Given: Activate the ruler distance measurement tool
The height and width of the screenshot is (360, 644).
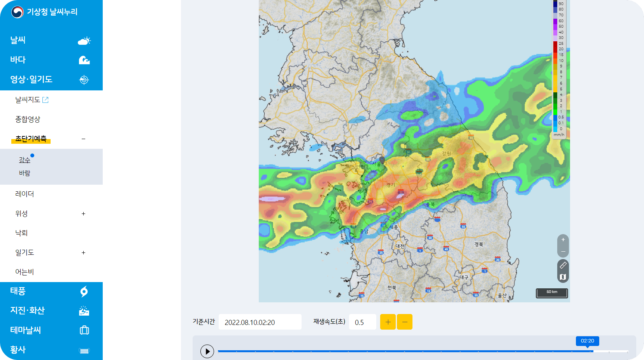Looking at the screenshot, I should [563, 265].
